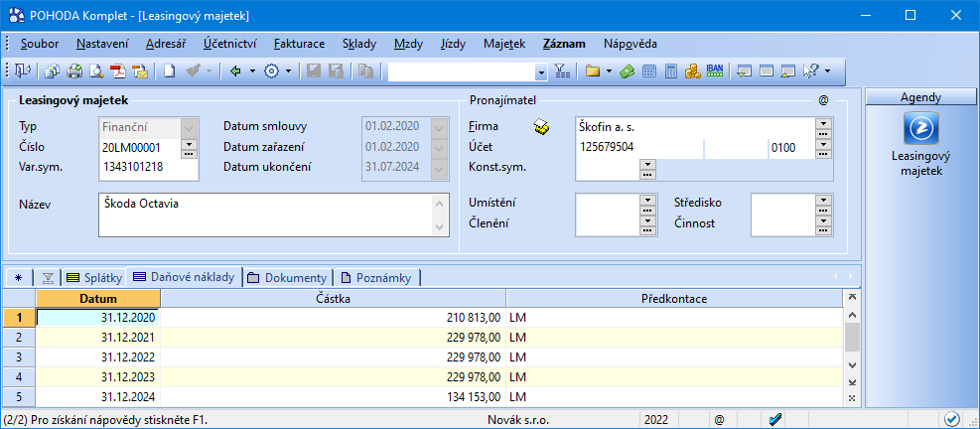Open the toolbar search combo box dropdown
The image size is (980, 429).
pyautogui.click(x=541, y=71)
